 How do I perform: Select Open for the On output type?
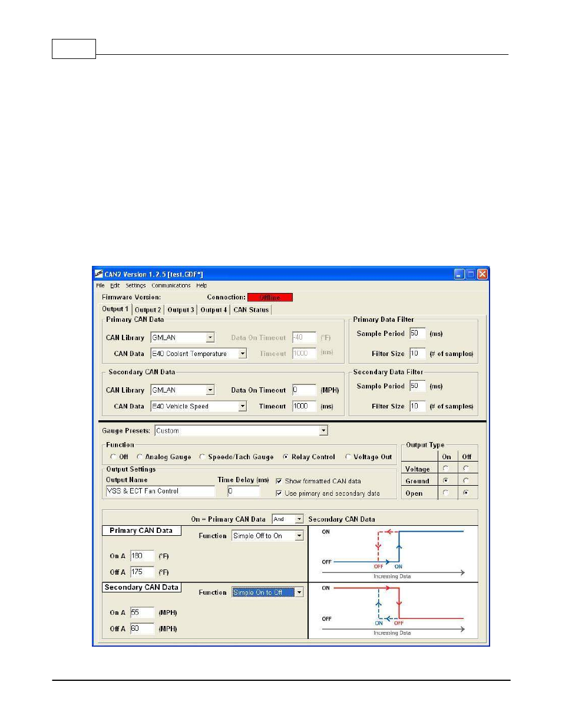click(x=446, y=493)
